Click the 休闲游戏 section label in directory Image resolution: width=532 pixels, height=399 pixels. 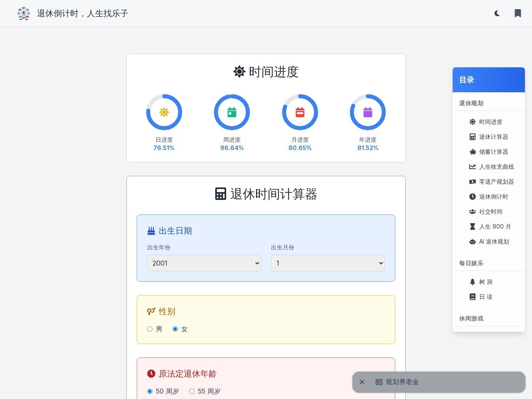tap(471, 318)
